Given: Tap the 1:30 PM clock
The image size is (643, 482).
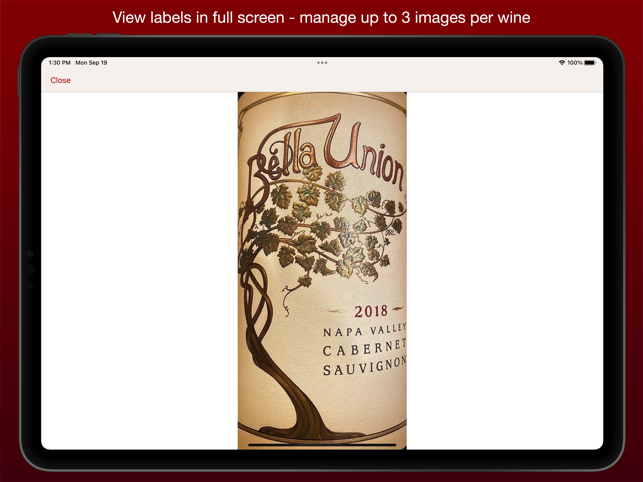Looking at the screenshot, I should point(59,63).
